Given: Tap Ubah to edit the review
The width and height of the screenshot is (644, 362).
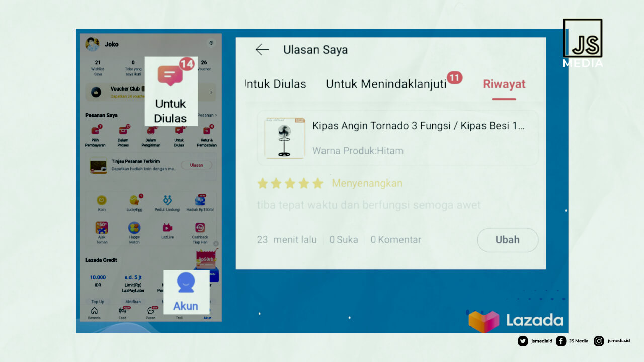Looking at the screenshot, I should coord(508,240).
